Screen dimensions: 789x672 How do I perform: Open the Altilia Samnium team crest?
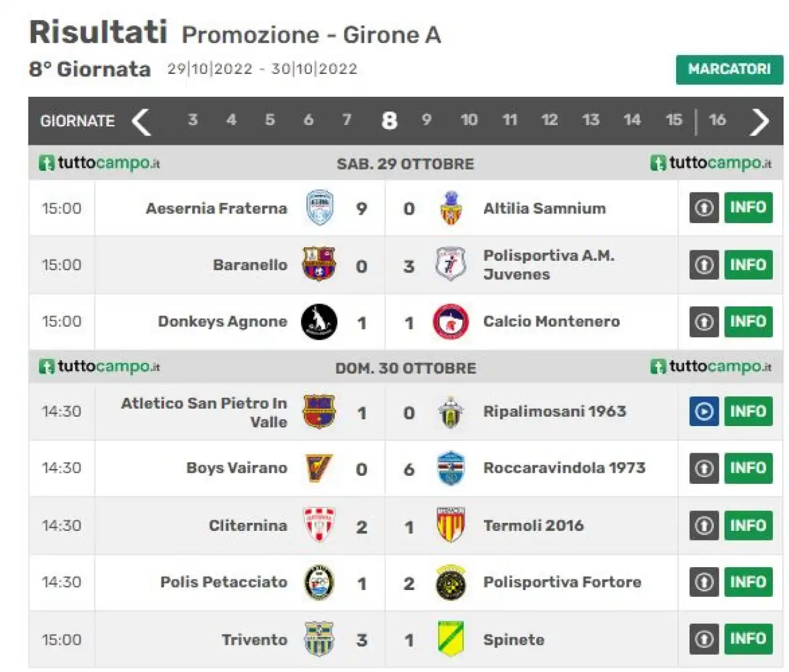(x=451, y=208)
